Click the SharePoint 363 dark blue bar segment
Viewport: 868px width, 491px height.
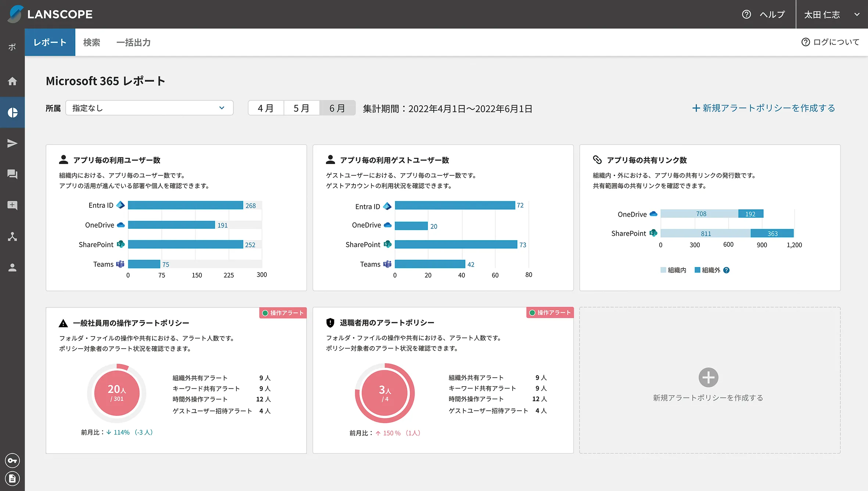[x=772, y=233]
